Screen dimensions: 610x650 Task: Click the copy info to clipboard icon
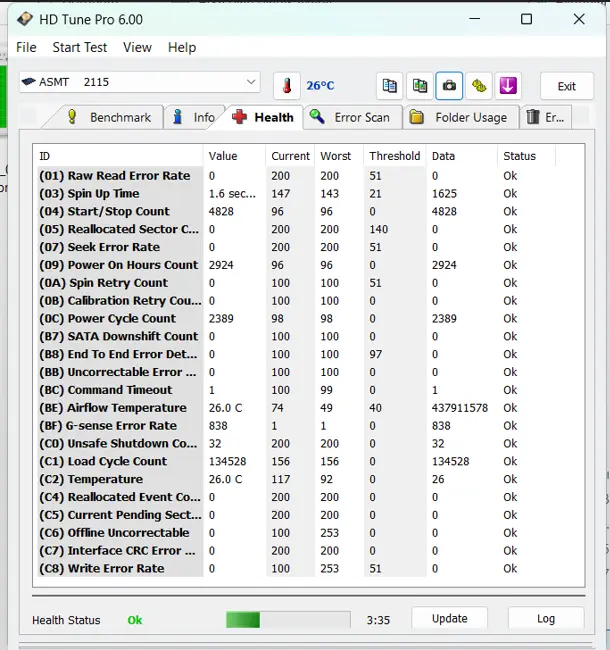390,86
